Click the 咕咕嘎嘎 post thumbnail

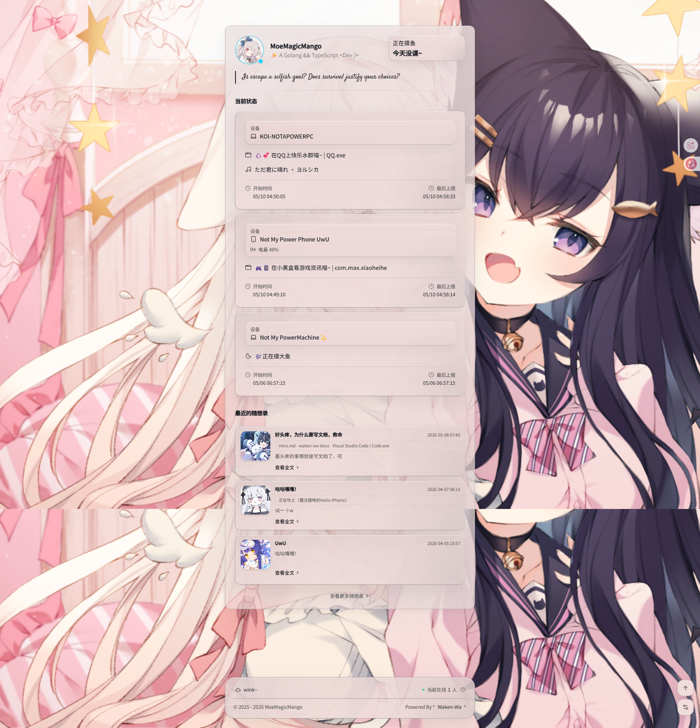(255, 500)
